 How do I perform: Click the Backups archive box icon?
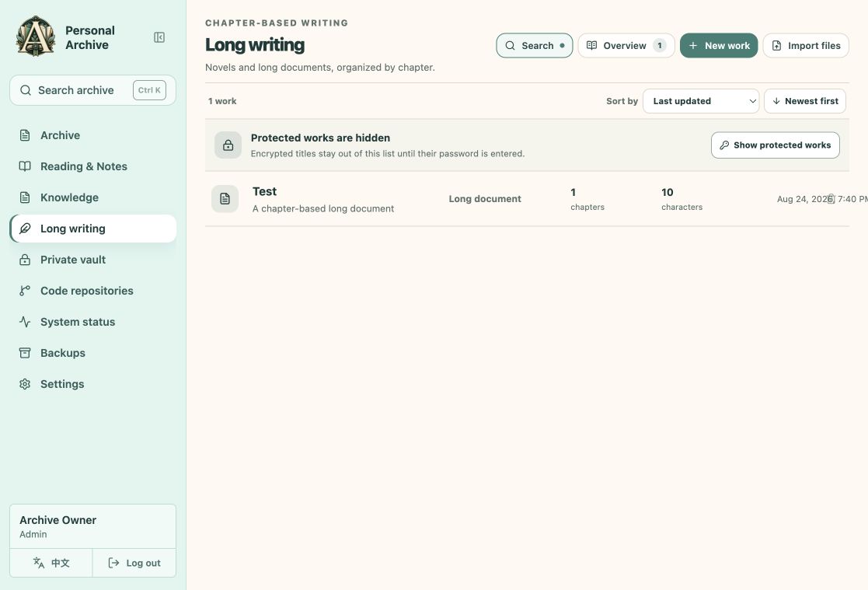(25, 353)
